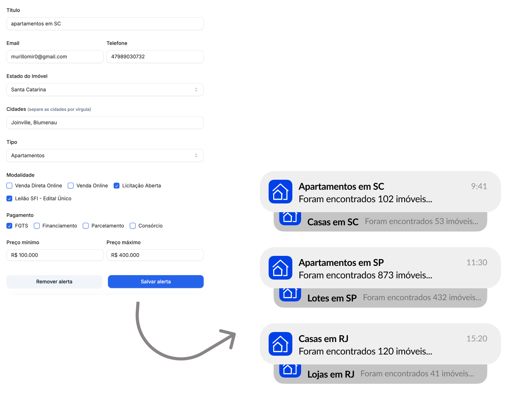This screenshot has height=420, width=506.
Task: Click the house icon on Apartamentos em SC notification
Action: (280, 192)
